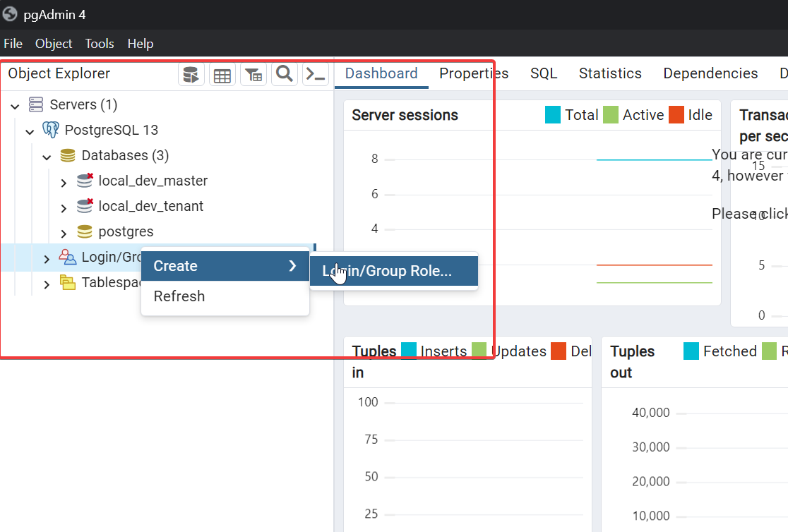The image size is (788, 532).
Task: Choose Refresh in the context menu
Action: coord(225,296)
